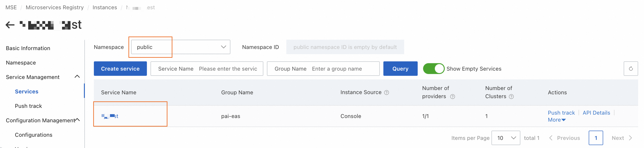The height and width of the screenshot is (148, 644).
Task: Go to next page arrow
Action: (x=630, y=138)
